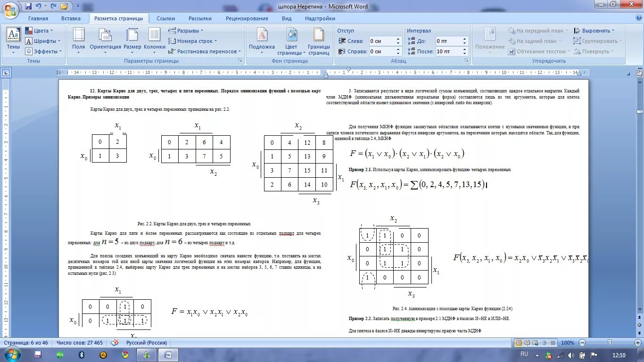Click status bar Число слов: 27 465
This screenshot has height=362, width=644.
[80, 343]
